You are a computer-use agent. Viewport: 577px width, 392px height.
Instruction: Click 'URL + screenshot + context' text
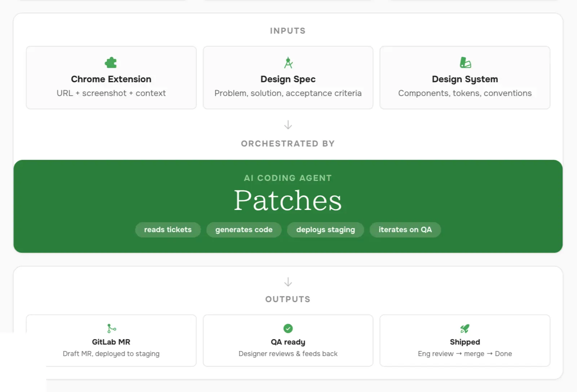[x=111, y=93]
